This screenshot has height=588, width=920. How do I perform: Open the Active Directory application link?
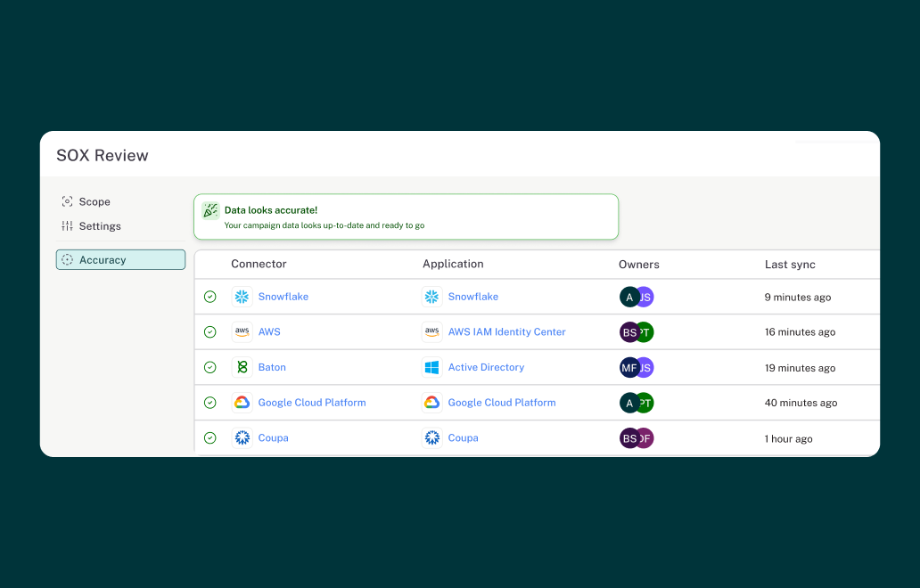pyautogui.click(x=487, y=368)
